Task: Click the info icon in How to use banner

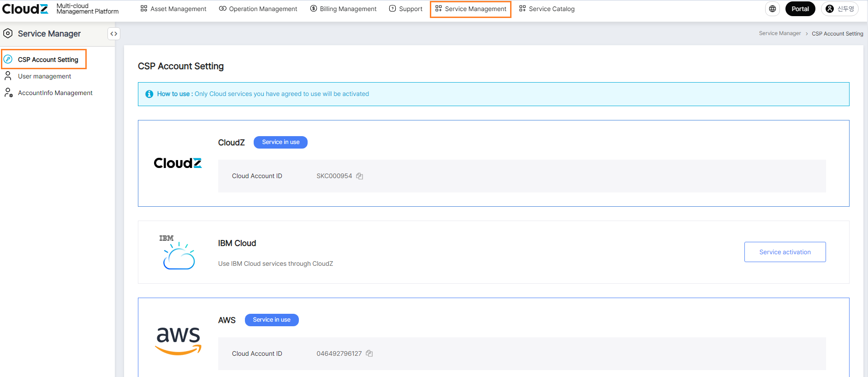Action: (x=149, y=94)
